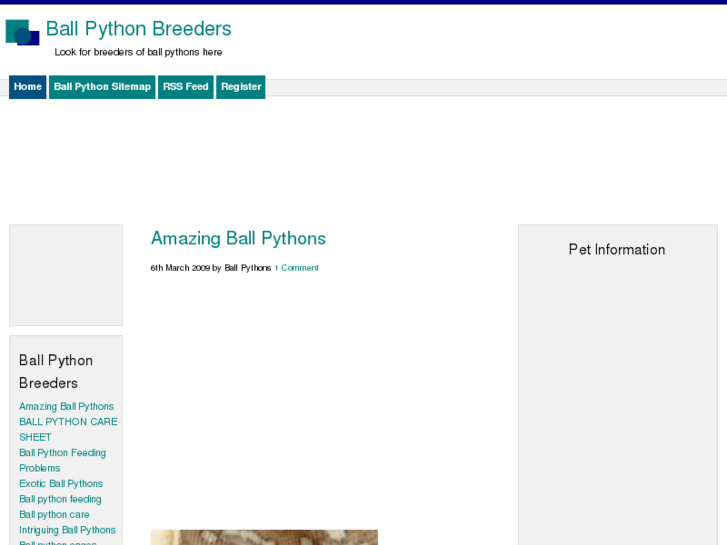Open Exotic Ball Pythons sidebar link
This screenshot has width=727, height=545.
coord(61,483)
